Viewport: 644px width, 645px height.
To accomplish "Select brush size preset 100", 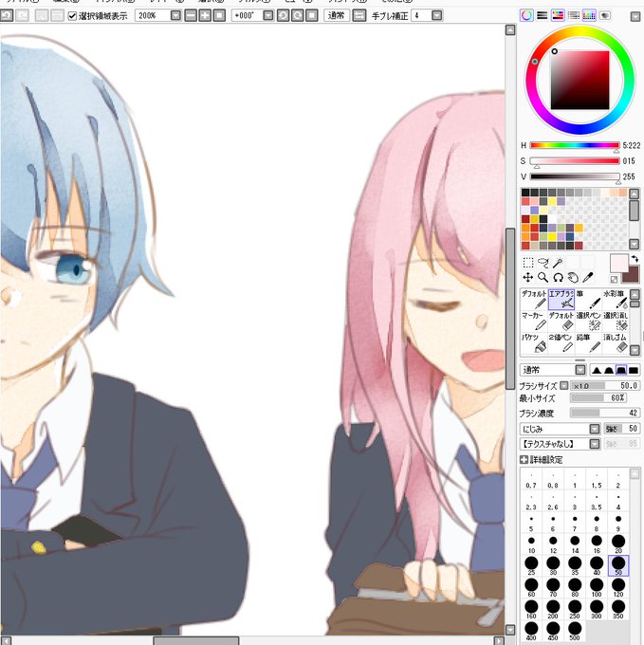I will click(x=597, y=588).
